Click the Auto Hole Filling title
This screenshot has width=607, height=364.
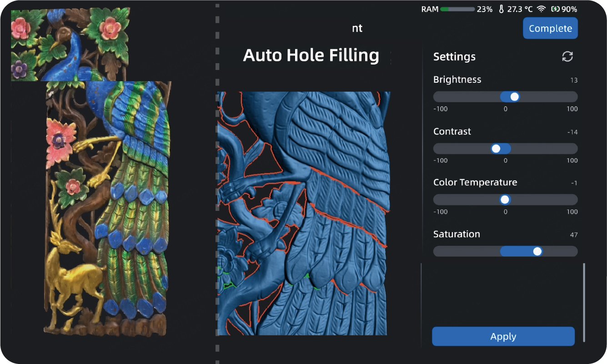point(311,55)
